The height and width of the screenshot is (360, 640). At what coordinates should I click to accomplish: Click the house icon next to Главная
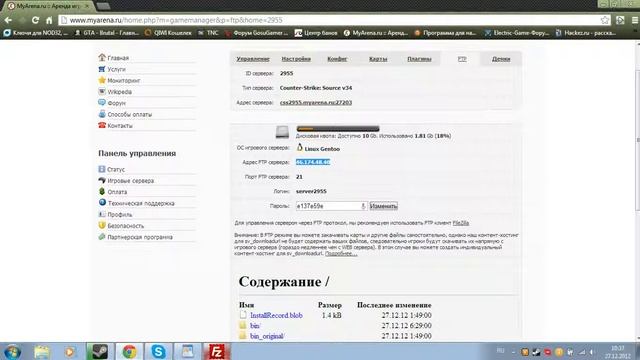102,58
